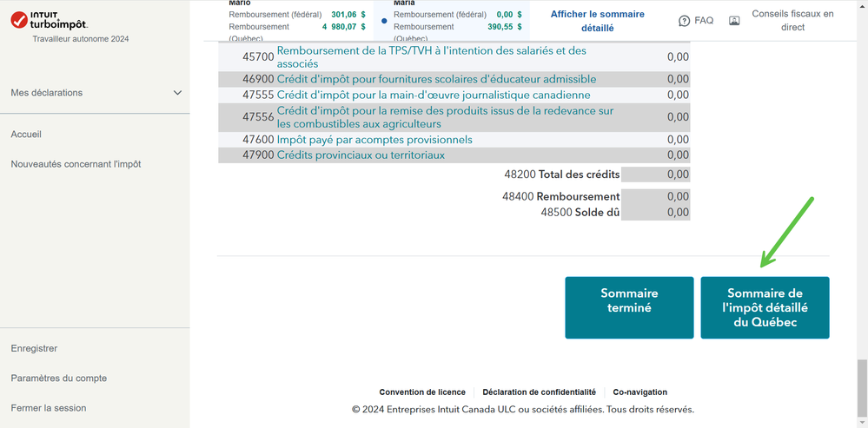Screen dimensions: 868x428
Task: Open line 45700 Remboursement de la TPS/TVH link
Action: [431, 57]
